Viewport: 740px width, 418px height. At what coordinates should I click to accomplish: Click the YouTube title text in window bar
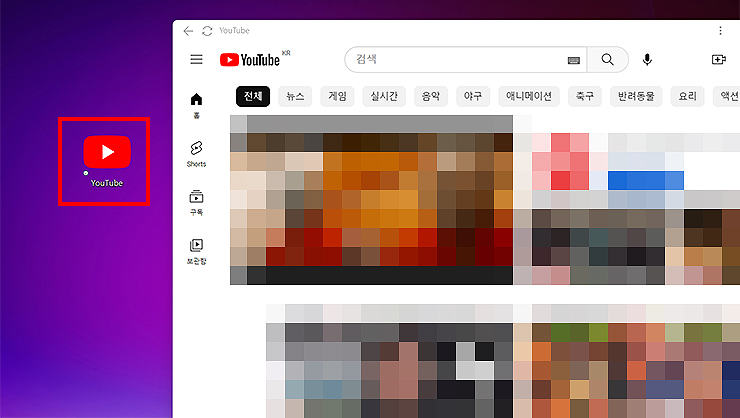[234, 31]
